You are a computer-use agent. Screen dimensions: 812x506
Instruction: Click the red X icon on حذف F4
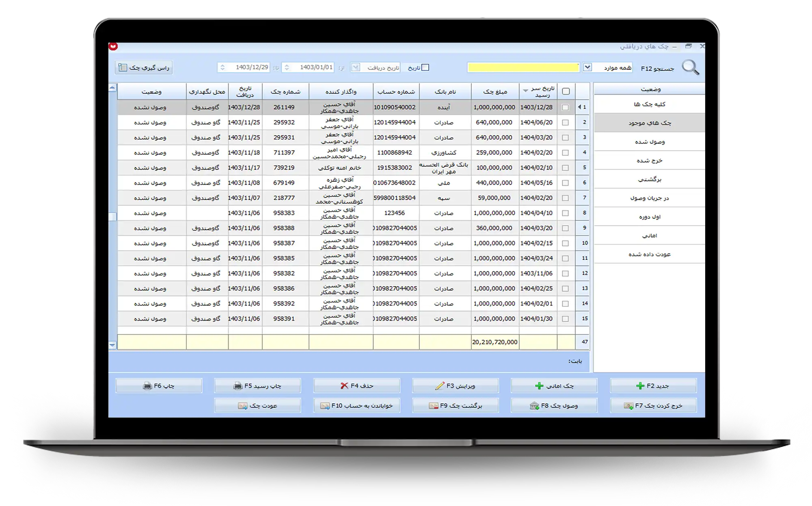click(x=344, y=386)
